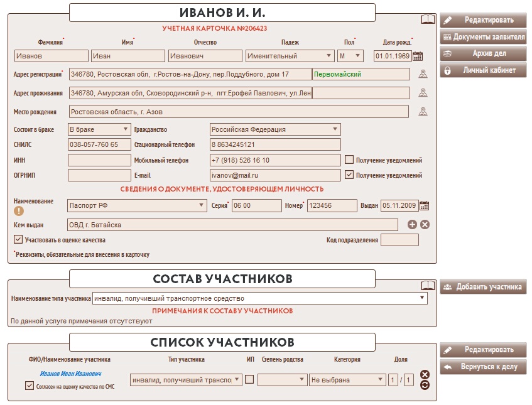The height and width of the screenshot is (405, 532).
Task: Click map marker icon next to birthplace field
Action: (x=423, y=112)
